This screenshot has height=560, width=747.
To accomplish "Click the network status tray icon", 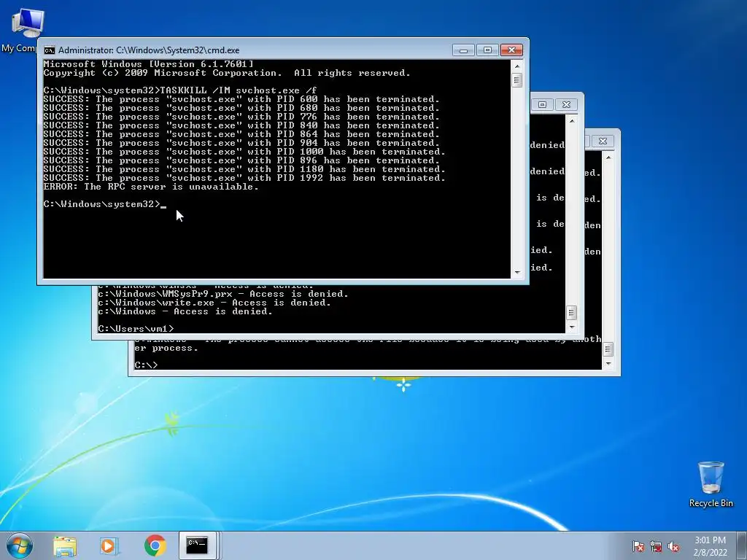I will pyautogui.click(x=656, y=546).
